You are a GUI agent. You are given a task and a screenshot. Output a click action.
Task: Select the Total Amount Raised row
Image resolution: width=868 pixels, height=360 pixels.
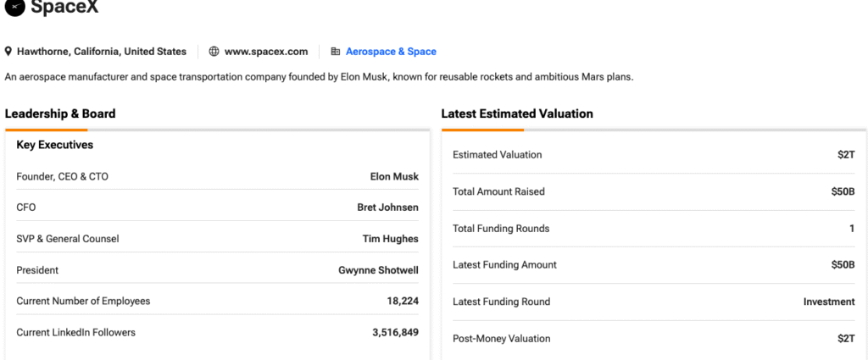654,192
